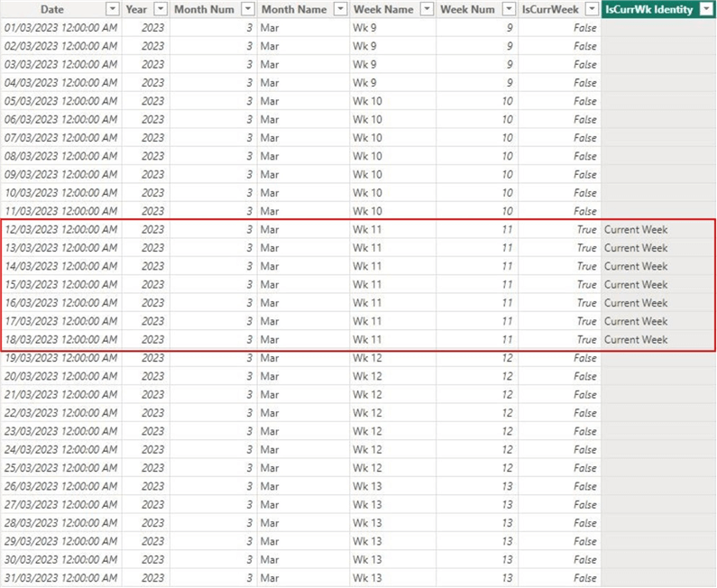The width and height of the screenshot is (717, 588).
Task: Click the date cell 26/03/2023 12:00:00 AM
Action: [60, 486]
